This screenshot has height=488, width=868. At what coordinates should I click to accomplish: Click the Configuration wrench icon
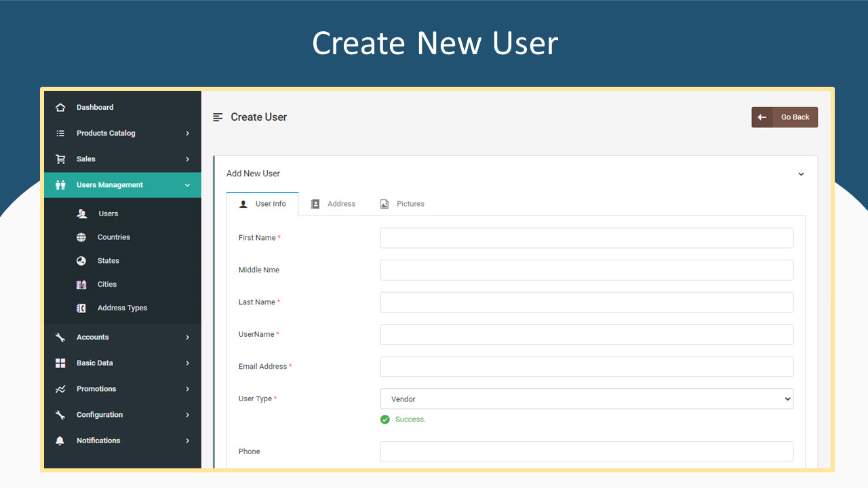pyautogui.click(x=60, y=415)
